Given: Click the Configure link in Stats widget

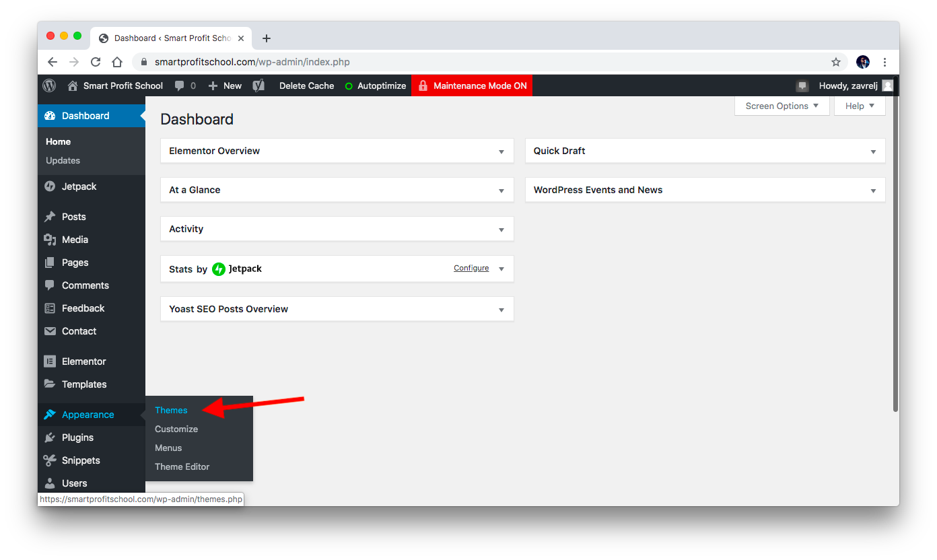Looking at the screenshot, I should coord(471,268).
